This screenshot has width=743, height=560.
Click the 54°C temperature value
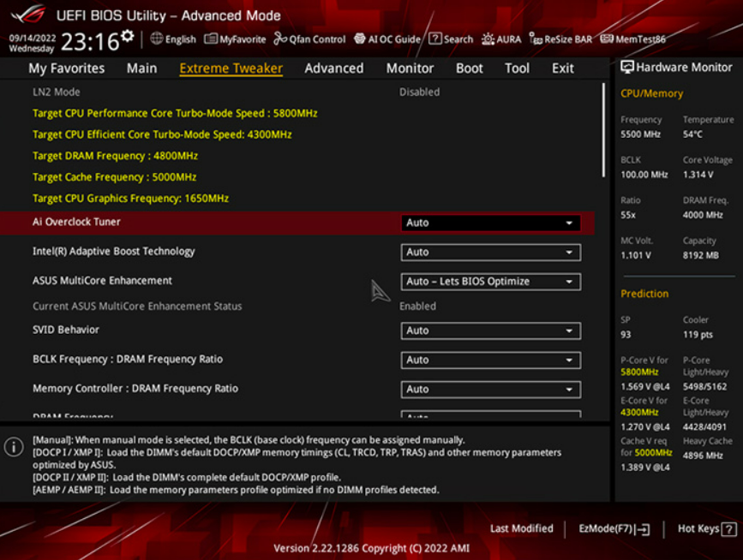[x=692, y=134]
